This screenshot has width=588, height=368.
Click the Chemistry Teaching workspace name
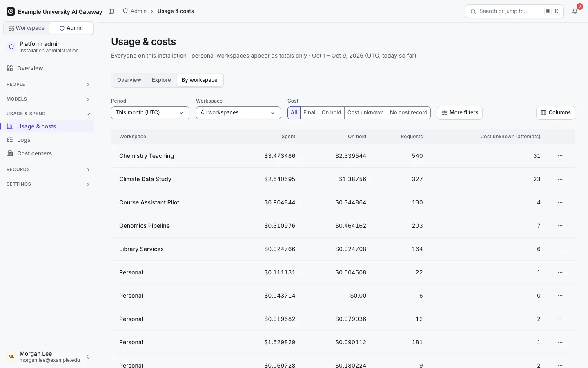[x=147, y=156]
